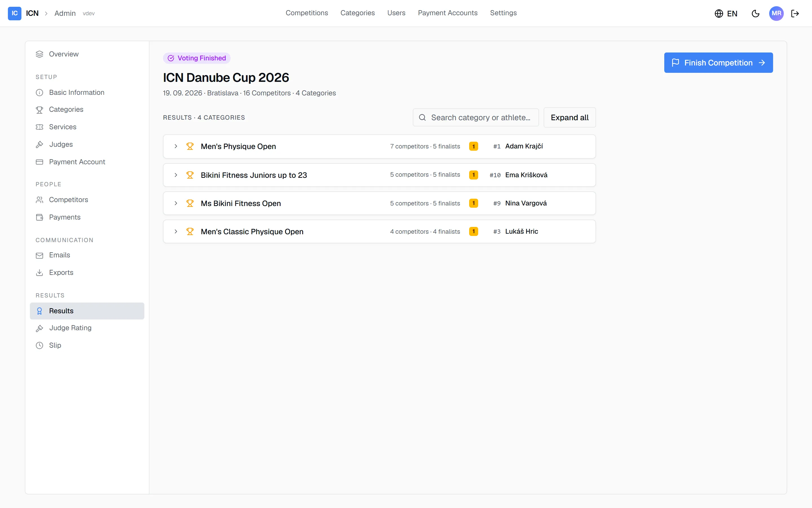Click '4 competitors · 4 finalists' text
812x508 pixels.
tap(425, 231)
